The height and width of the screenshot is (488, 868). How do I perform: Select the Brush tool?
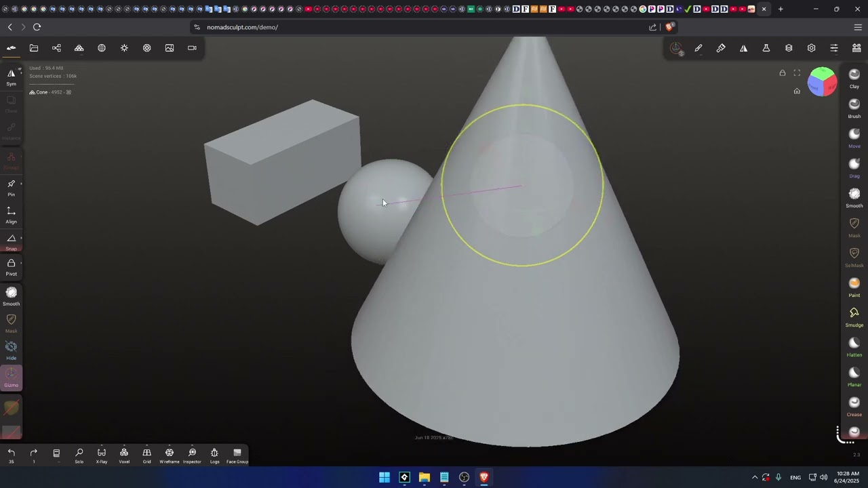[854, 108]
